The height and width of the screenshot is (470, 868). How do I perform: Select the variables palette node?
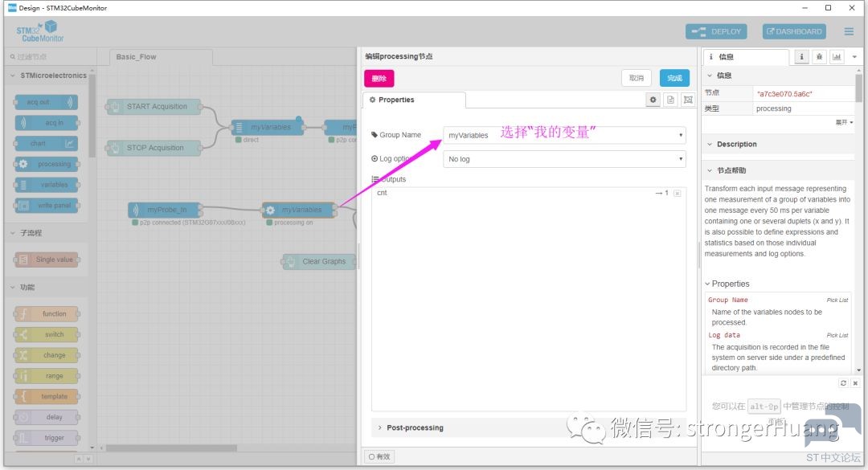[47, 185]
